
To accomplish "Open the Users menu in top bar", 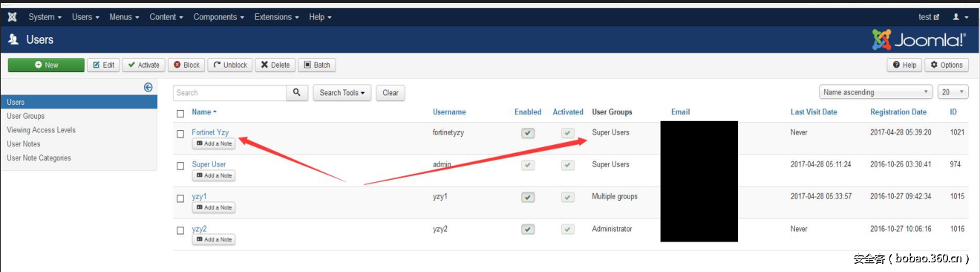I will tap(85, 16).
